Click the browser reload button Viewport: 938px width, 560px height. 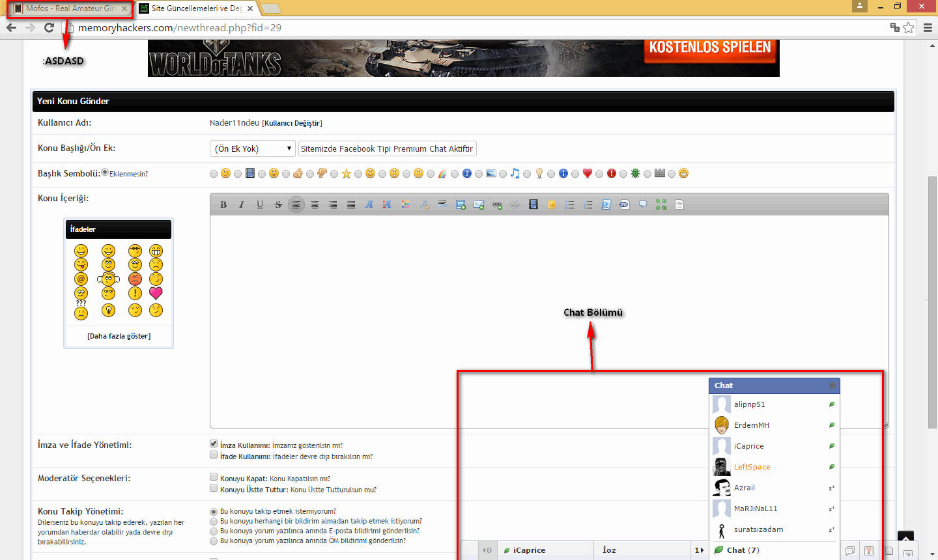coord(49,27)
